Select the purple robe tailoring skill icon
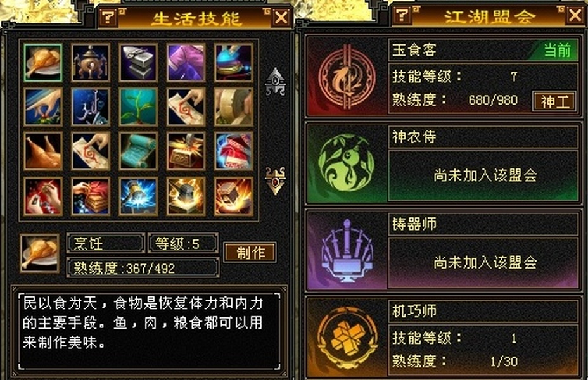The image size is (588, 380). 186,63
